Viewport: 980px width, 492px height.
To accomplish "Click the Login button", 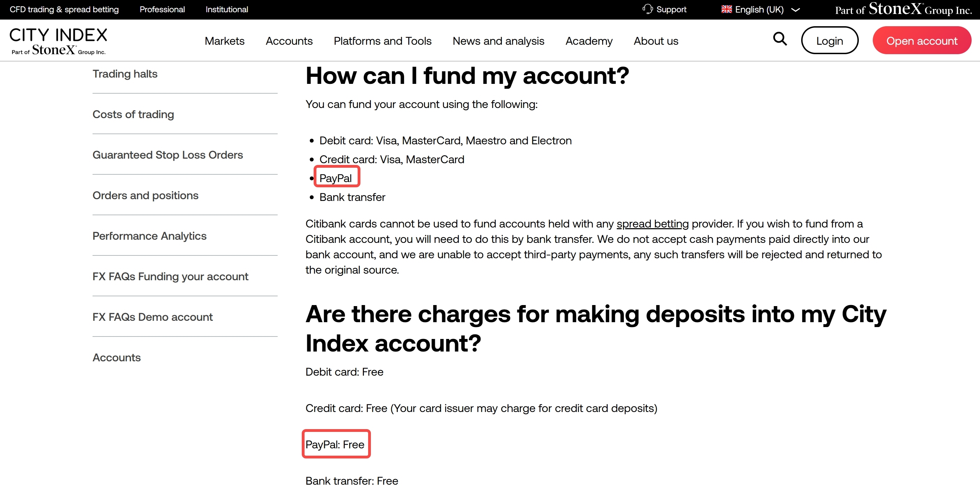I will pos(829,40).
